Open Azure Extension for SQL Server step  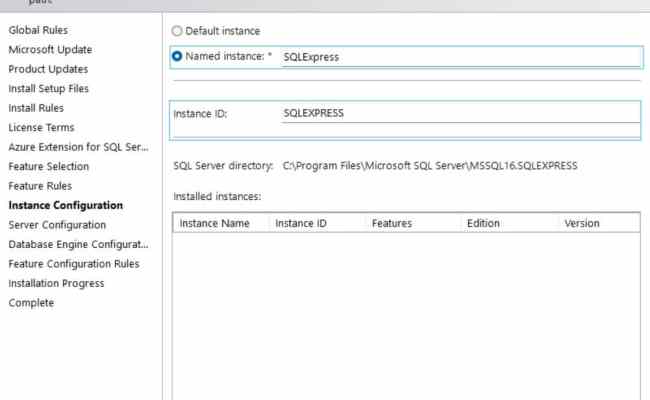tap(78, 147)
